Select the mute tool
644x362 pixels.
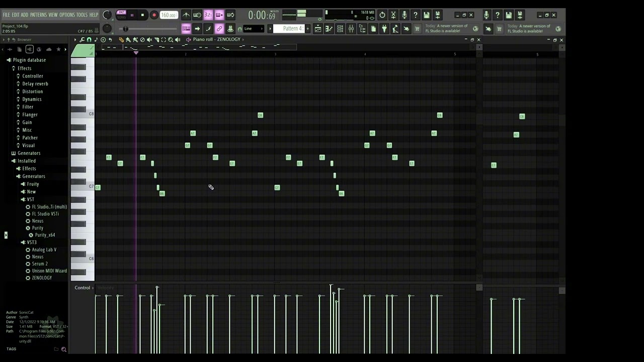click(149, 40)
